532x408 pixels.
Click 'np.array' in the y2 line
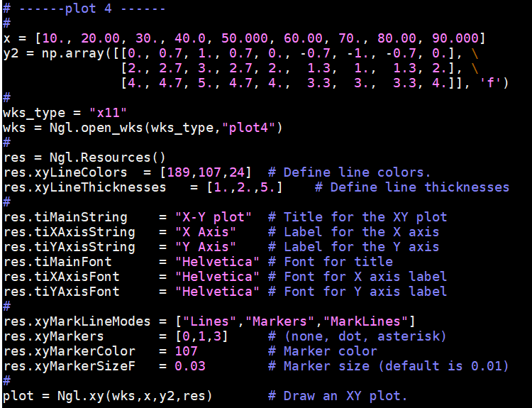coord(72,53)
